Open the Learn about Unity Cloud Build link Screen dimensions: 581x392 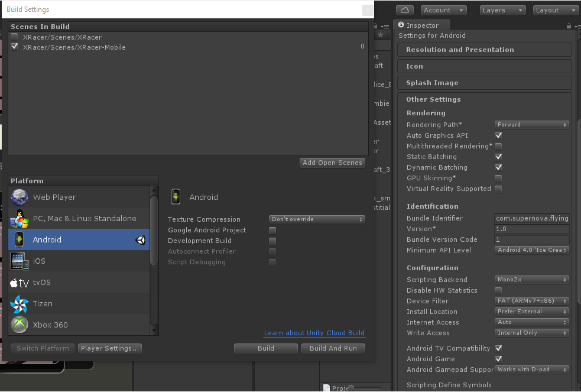point(314,333)
